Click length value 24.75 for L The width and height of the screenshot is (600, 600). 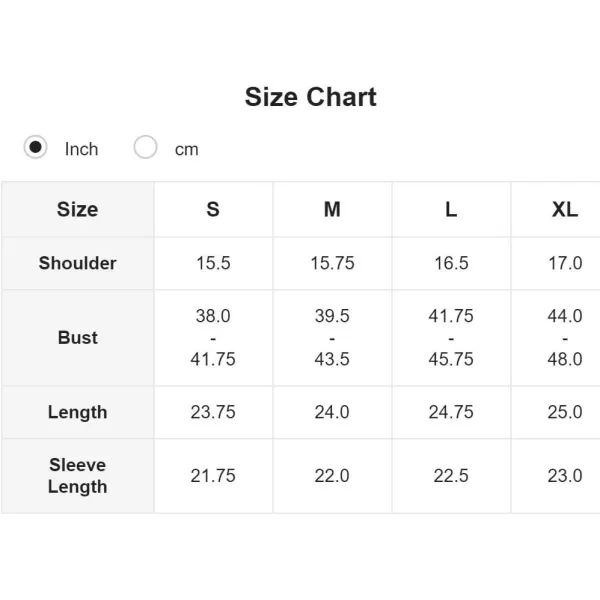(x=451, y=412)
